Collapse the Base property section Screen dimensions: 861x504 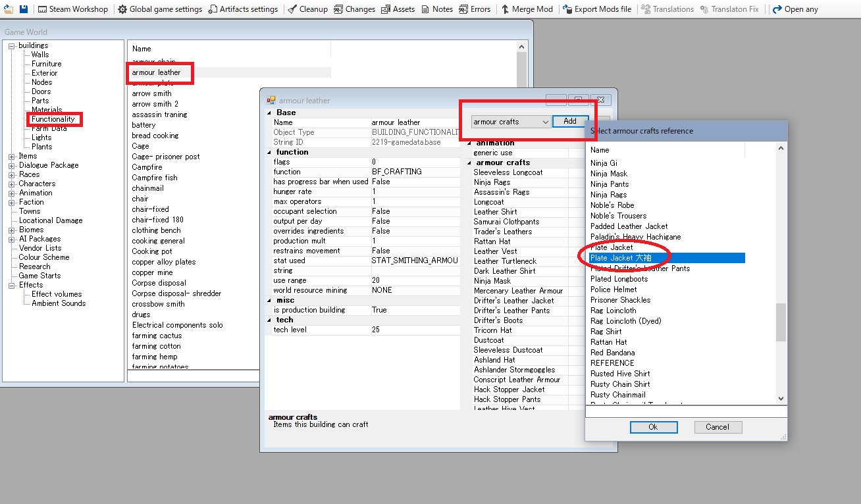click(x=269, y=113)
